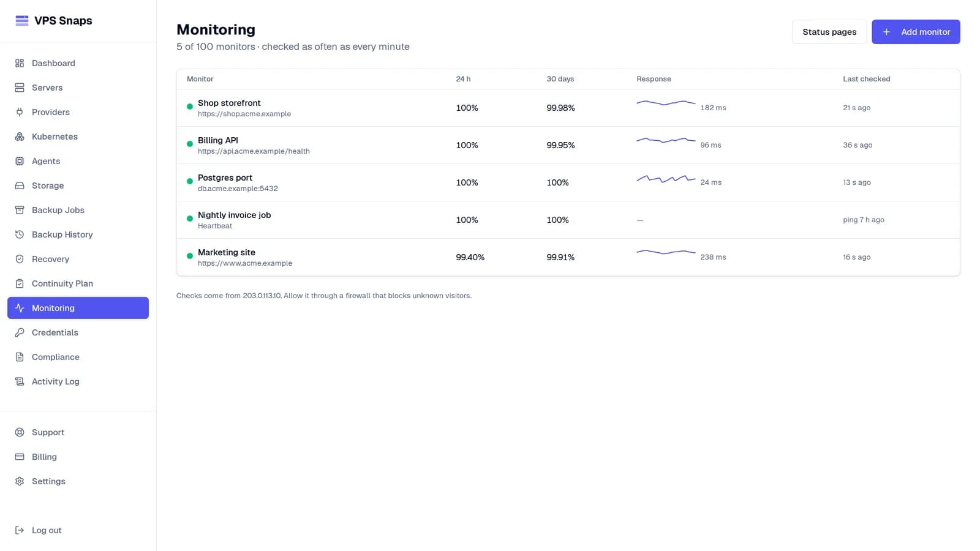Open the Postgres port monitor row
Image resolution: width=980 pixels, height=551 pixels.
[x=568, y=182]
